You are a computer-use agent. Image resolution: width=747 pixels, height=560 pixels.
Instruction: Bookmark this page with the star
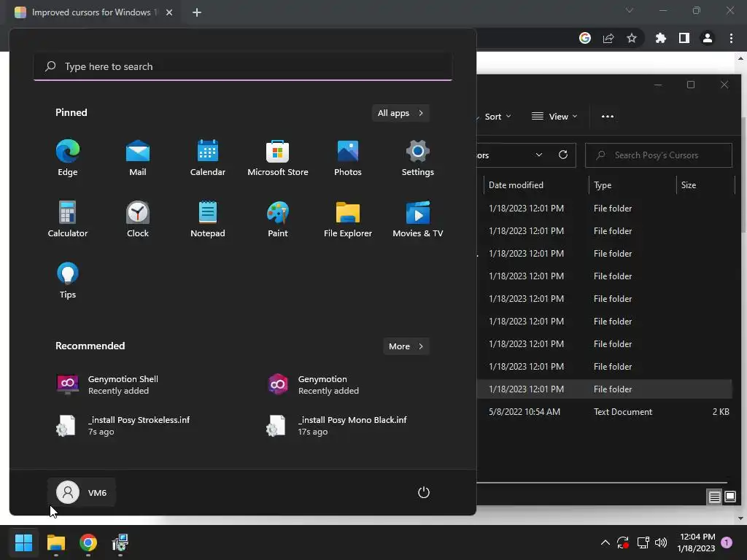(x=632, y=38)
